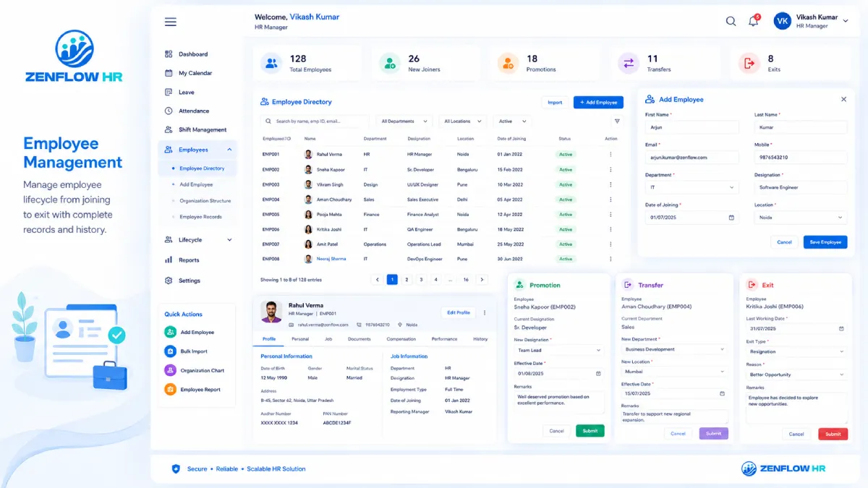Click the Import button
This screenshot has width=868, height=488.
coord(555,103)
